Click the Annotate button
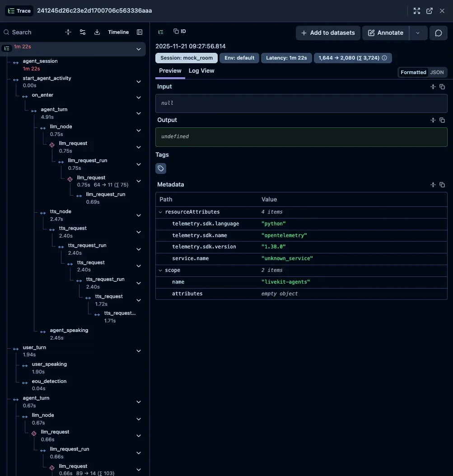This screenshot has width=453, height=476. click(386, 33)
